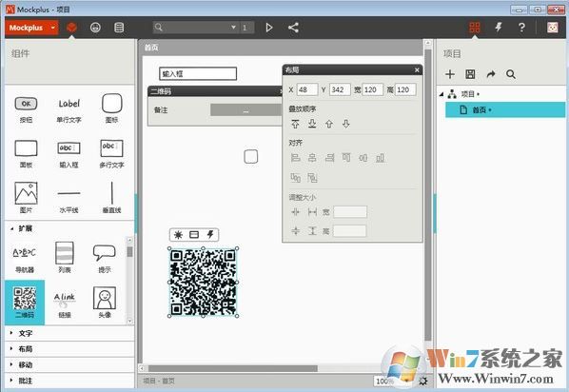Click the height (高) field showing 120
This screenshot has height=392, width=569.
(405, 89)
